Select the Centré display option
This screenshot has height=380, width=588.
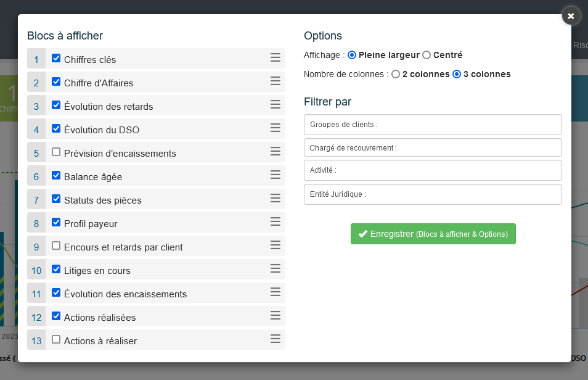tap(427, 55)
